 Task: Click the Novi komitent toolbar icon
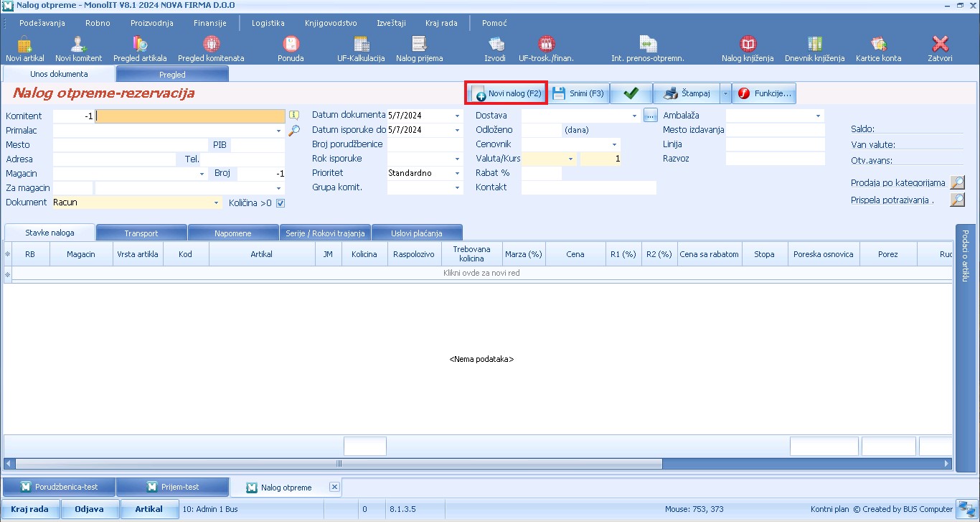click(79, 50)
